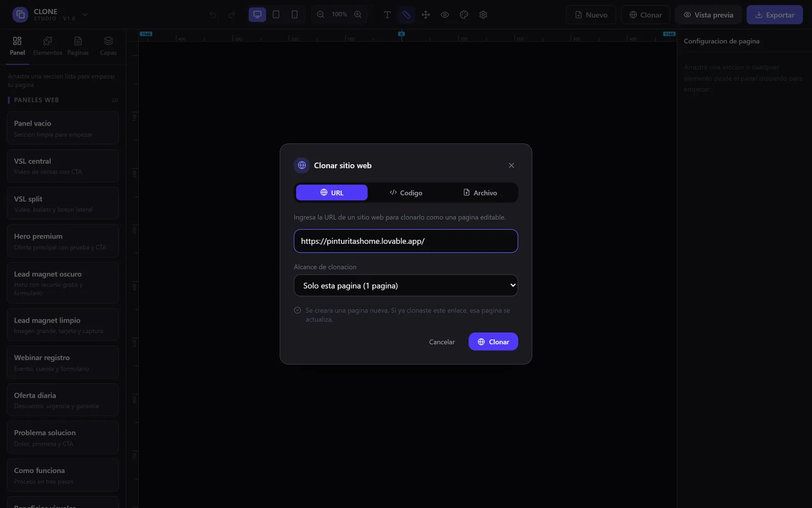Viewport: 812px width, 508px height.
Task: Expand the Clone Studio project chevron
Action: (85, 15)
